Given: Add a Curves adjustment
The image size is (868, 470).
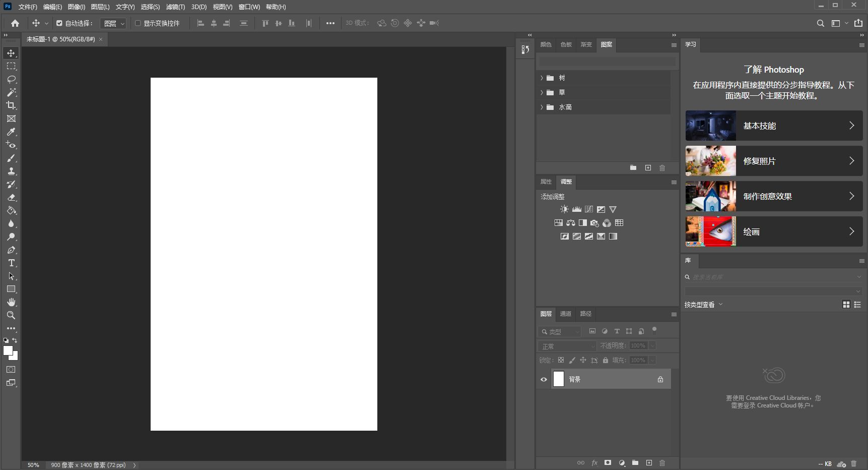Looking at the screenshot, I should click(x=589, y=209).
